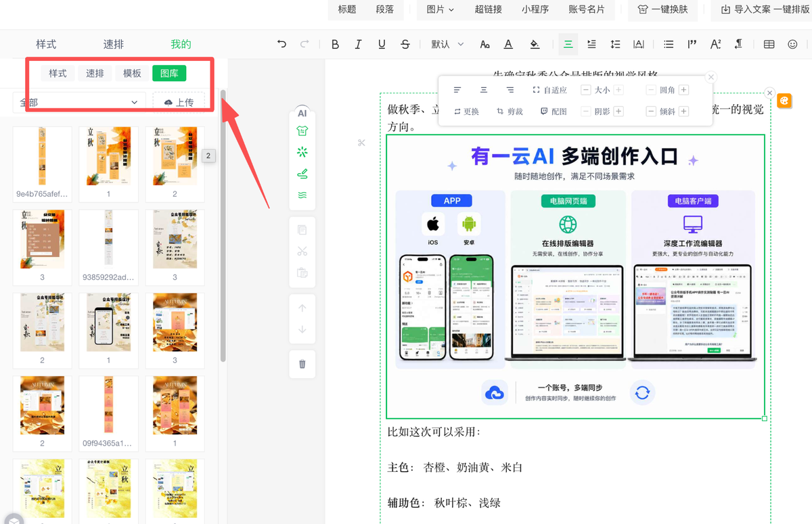
Task: Increase indent with the indent icon
Action: (x=591, y=45)
